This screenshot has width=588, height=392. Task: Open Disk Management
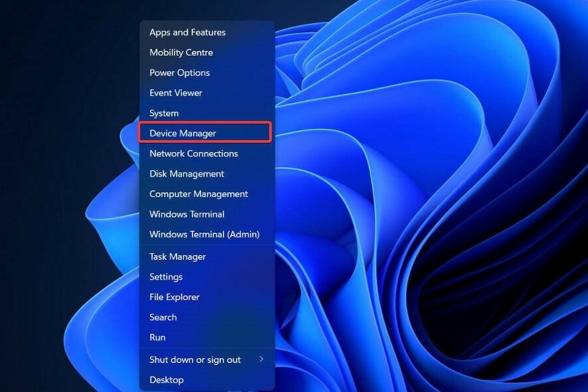tap(187, 174)
